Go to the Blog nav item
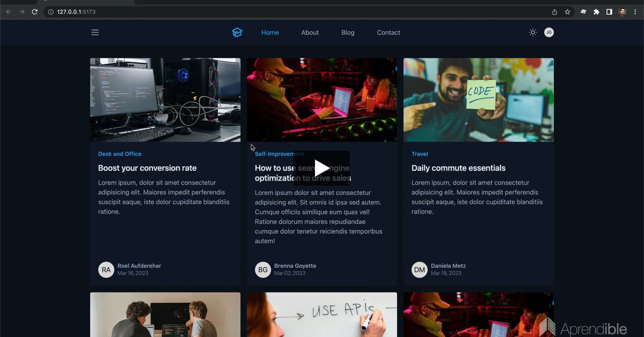 click(x=348, y=33)
